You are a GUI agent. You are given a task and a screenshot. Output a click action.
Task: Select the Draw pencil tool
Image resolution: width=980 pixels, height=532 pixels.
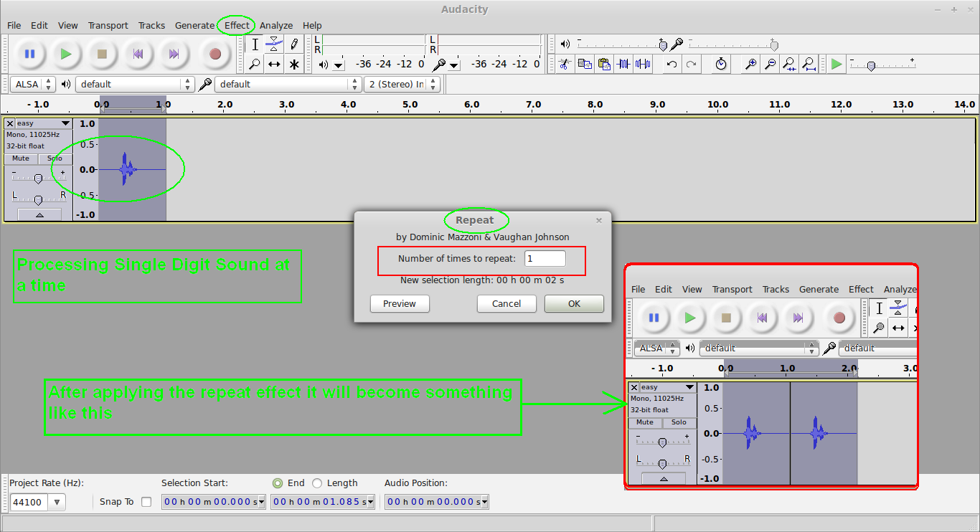294,44
